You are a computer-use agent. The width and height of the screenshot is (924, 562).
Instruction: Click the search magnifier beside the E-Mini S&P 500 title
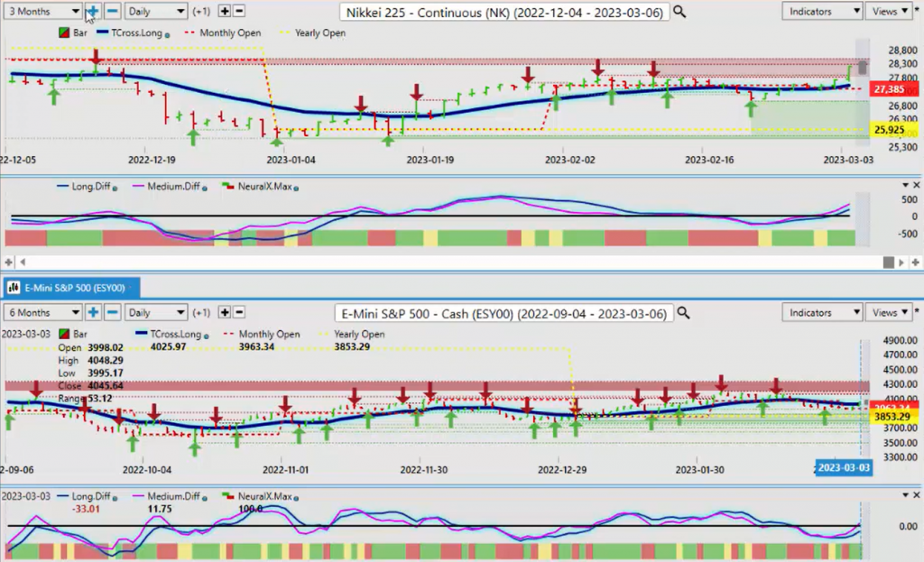click(683, 313)
